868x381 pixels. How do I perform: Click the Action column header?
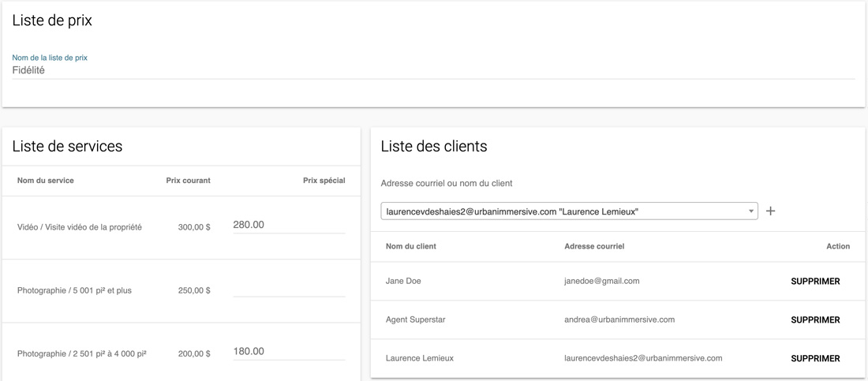(x=838, y=246)
